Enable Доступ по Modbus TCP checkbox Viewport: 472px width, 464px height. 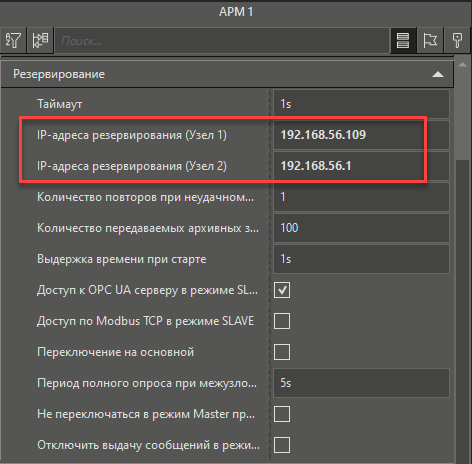(x=282, y=321)
